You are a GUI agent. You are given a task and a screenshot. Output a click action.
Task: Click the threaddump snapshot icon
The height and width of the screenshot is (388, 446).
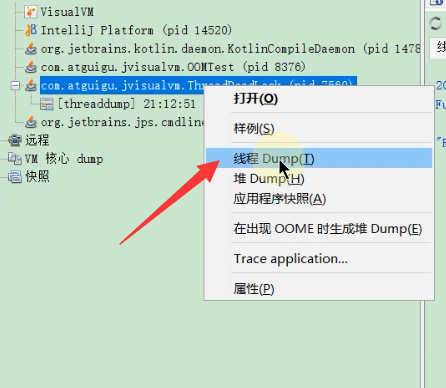[x=47, y=104]
